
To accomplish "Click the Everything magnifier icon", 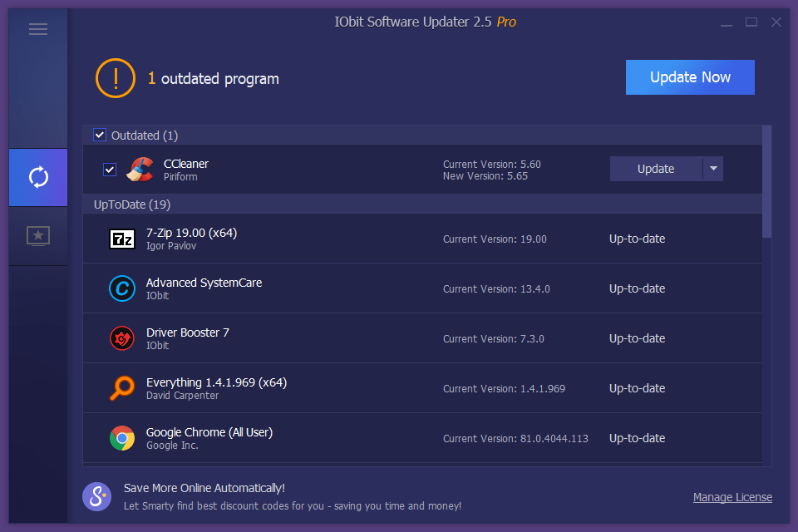I will point(121,388).
